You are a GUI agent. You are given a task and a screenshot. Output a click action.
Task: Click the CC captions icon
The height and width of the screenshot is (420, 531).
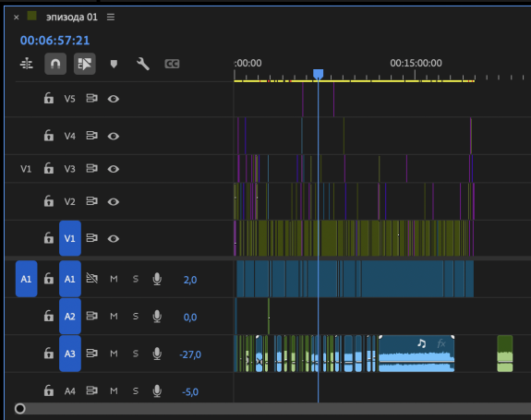pos(172,64)
